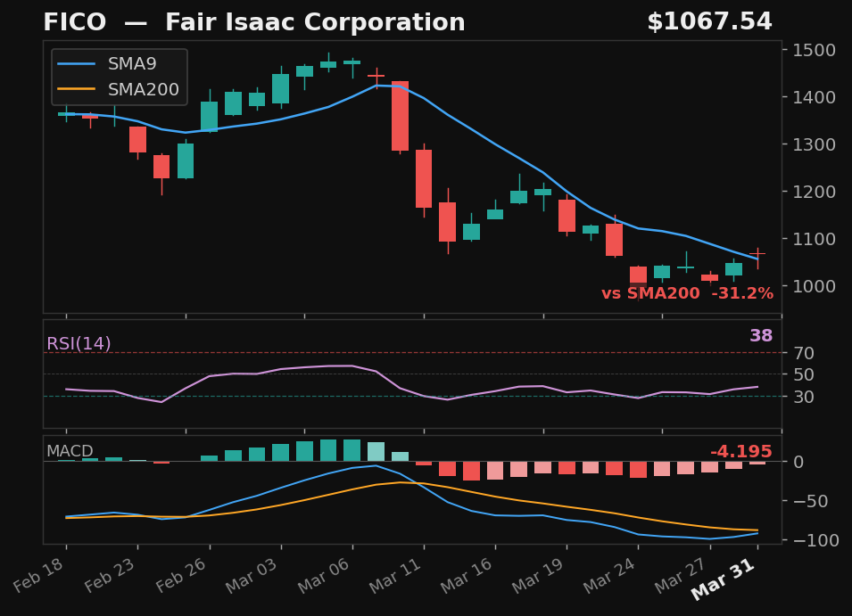
Task: Click the RSI 70 overbought threshold line
Action: click(419, 353)
